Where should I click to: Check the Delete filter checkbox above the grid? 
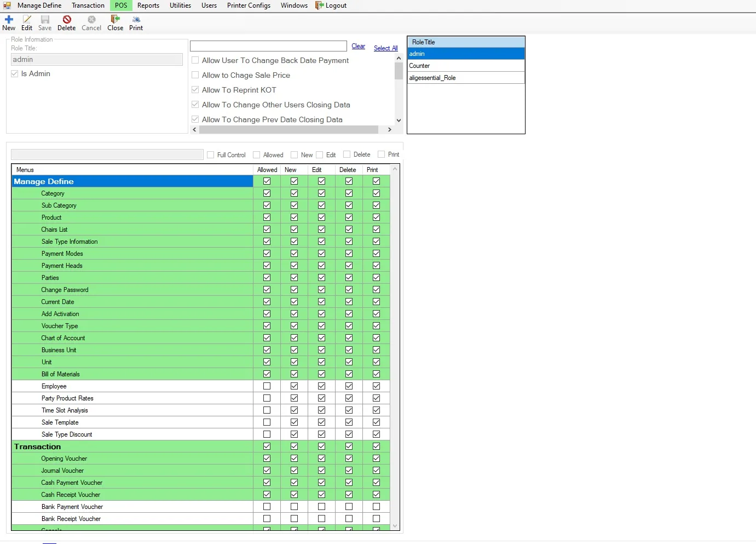pos(347,154)
